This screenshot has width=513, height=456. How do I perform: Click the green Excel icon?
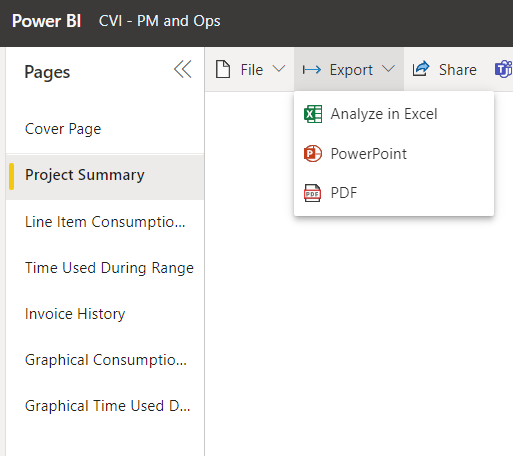[313, 114]
